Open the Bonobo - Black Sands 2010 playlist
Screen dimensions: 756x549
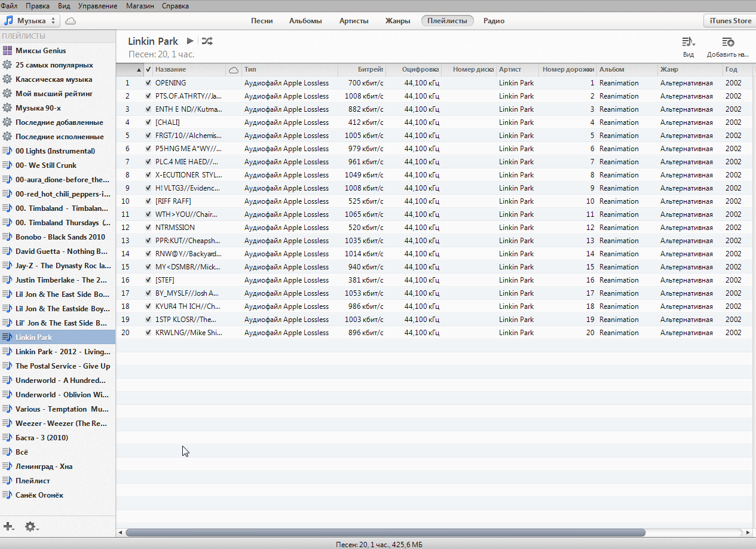[57, 237]
